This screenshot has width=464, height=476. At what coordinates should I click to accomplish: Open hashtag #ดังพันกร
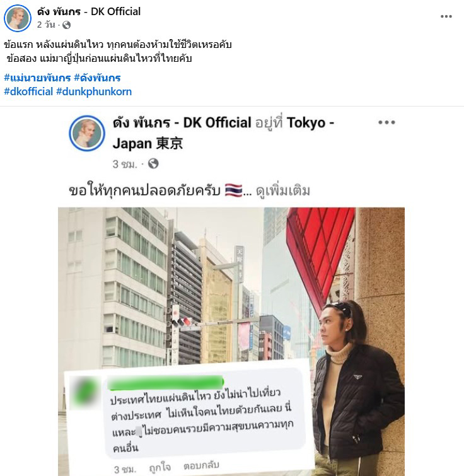[x=97, y=78]
